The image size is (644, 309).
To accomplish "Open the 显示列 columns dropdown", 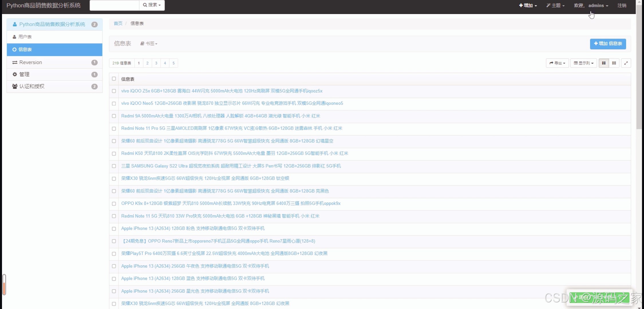I will (x=583, y=63).
